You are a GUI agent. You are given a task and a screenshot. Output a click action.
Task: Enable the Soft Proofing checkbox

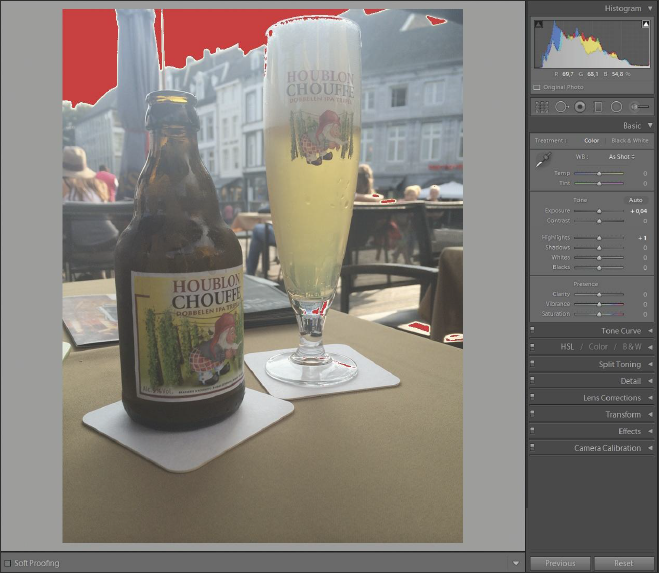coord(7,563)
